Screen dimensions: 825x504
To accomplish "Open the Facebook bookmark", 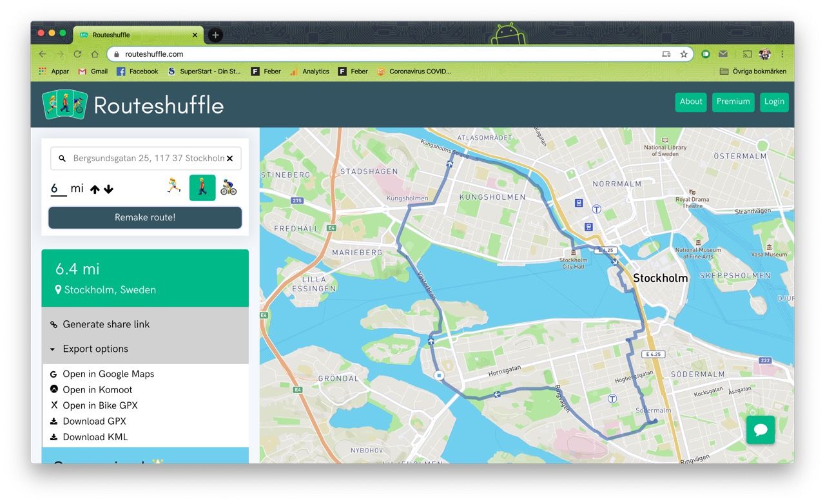I will pyautogui.click(x=137, y=72).
